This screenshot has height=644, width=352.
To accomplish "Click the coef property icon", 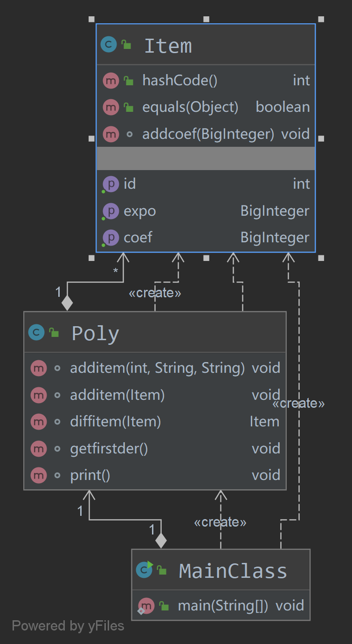I will click(110, 238).
